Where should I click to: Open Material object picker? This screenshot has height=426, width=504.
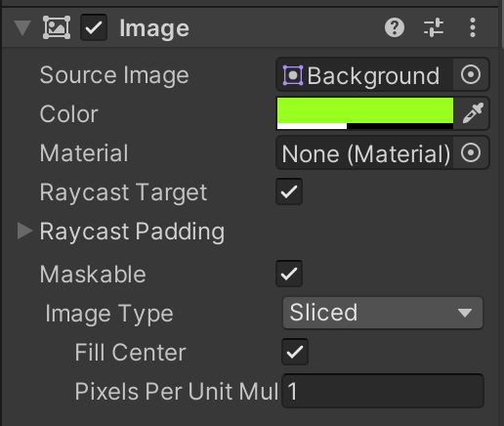coord(471,152)
